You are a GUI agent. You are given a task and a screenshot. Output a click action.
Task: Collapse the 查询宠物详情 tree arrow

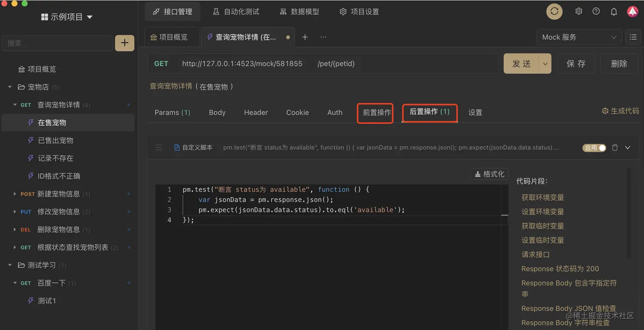coord(15,105)
